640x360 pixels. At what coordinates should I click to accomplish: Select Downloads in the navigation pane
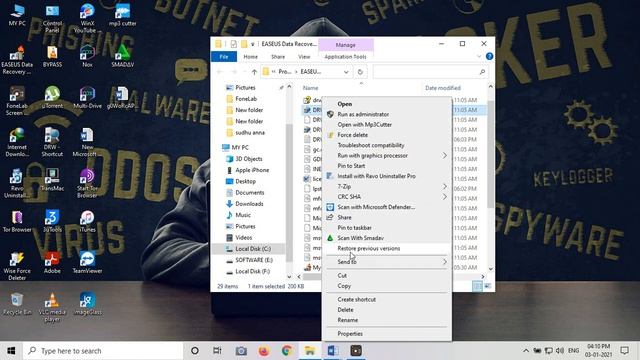[249, 204]
